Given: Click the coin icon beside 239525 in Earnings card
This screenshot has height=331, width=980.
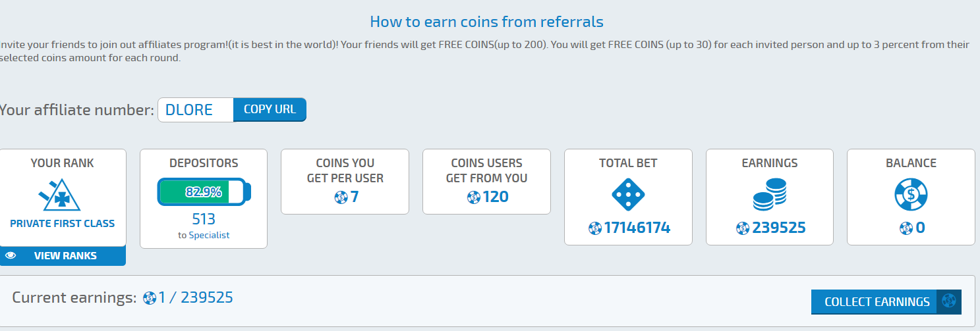Looking at the screenshot, I should (742, 228).
